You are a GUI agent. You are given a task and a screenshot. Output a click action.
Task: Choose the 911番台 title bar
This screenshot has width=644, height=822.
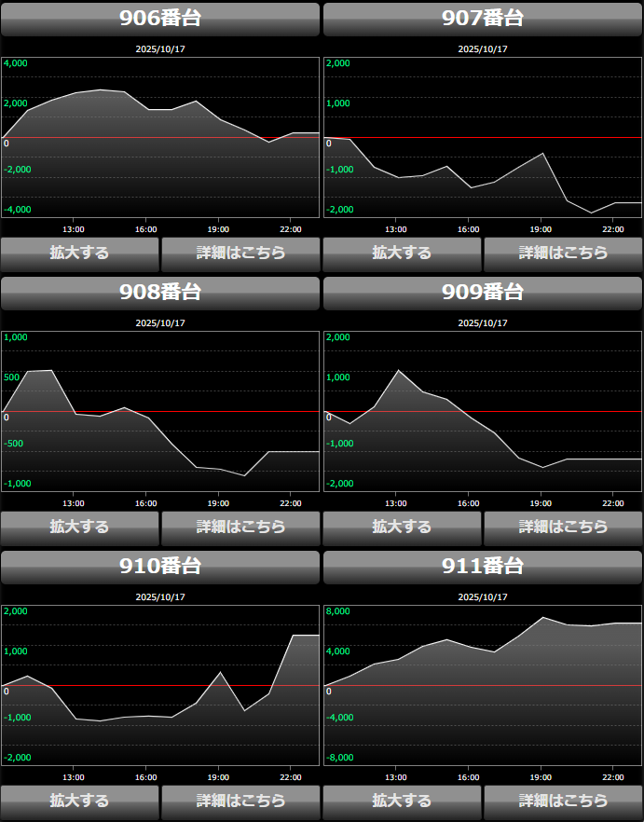point(483,567)
